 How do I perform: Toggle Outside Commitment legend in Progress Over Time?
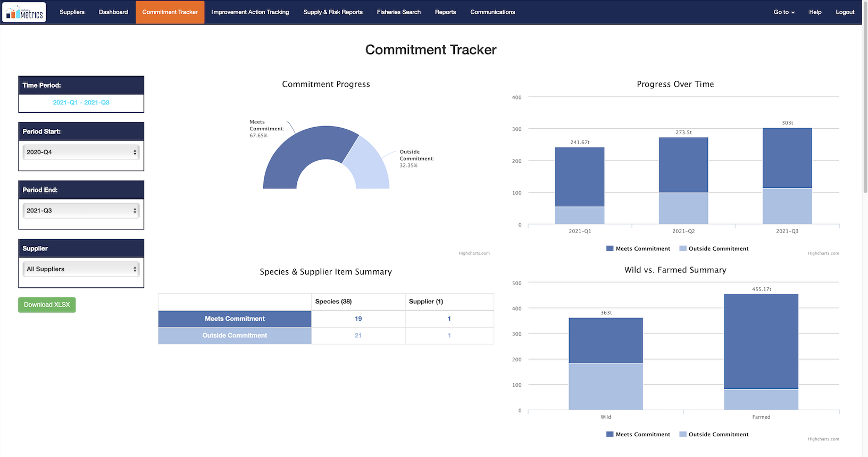click(714, 248)
